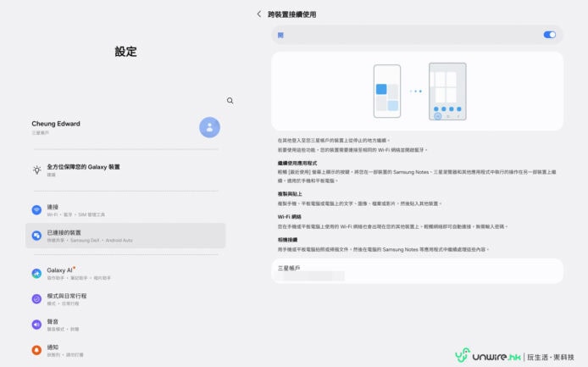Tap the Cheung Edward profile avatar
Screen dimensions: 588x367
pos(209,127)
